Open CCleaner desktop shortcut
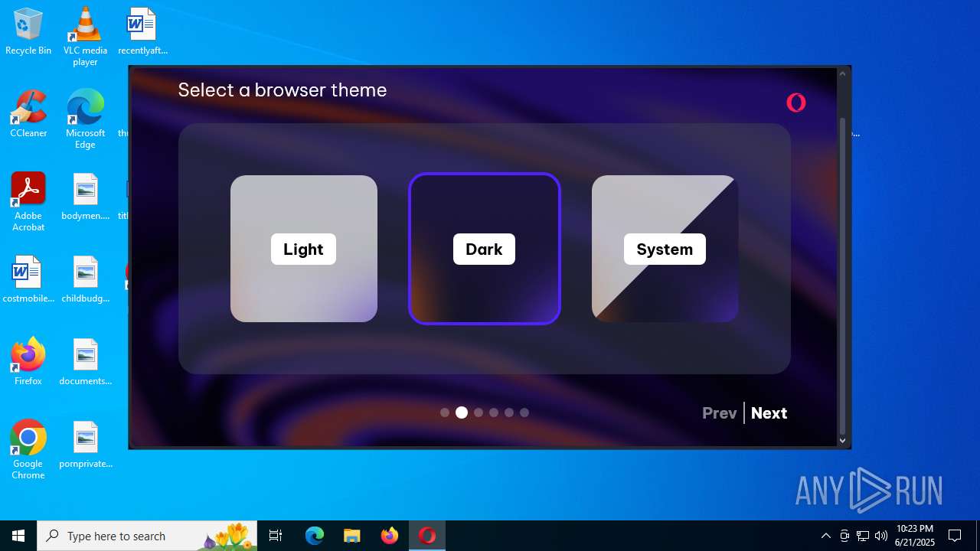This screenshot has height=551, width=980. pyautogui.click(x=28, y=115)
